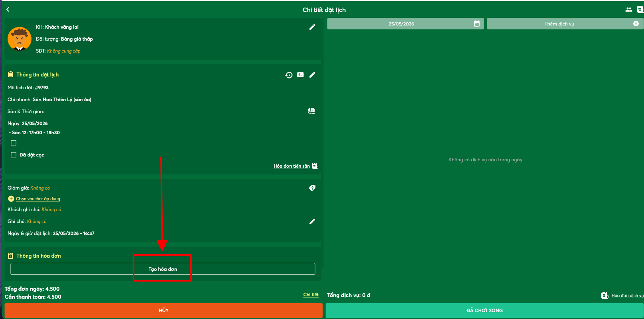The height and width of the screenshot is (319, 644).
Task: Open the invoice list icon at top right
Action: click(640, 10)
